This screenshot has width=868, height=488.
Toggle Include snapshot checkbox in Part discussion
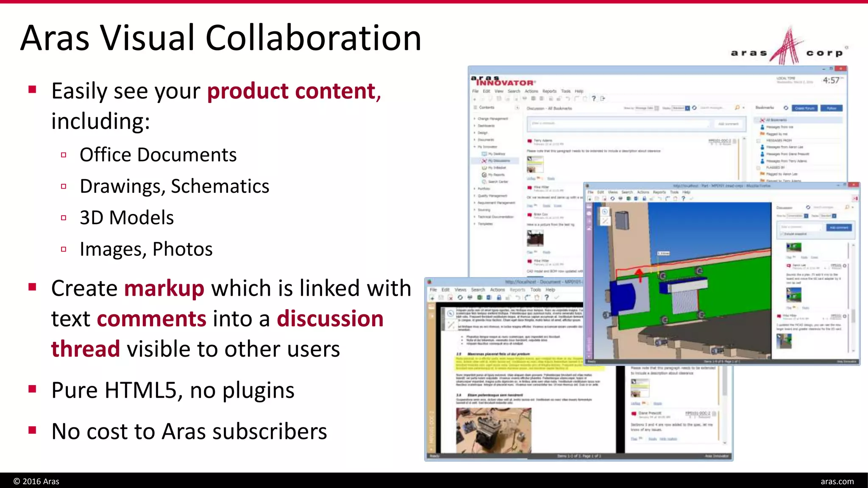pos(782,234)
